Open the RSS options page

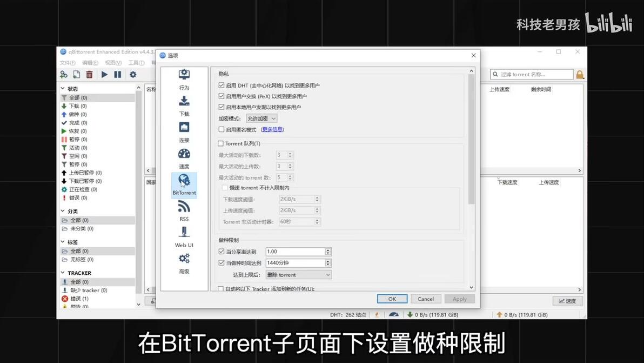pos(184,212)
